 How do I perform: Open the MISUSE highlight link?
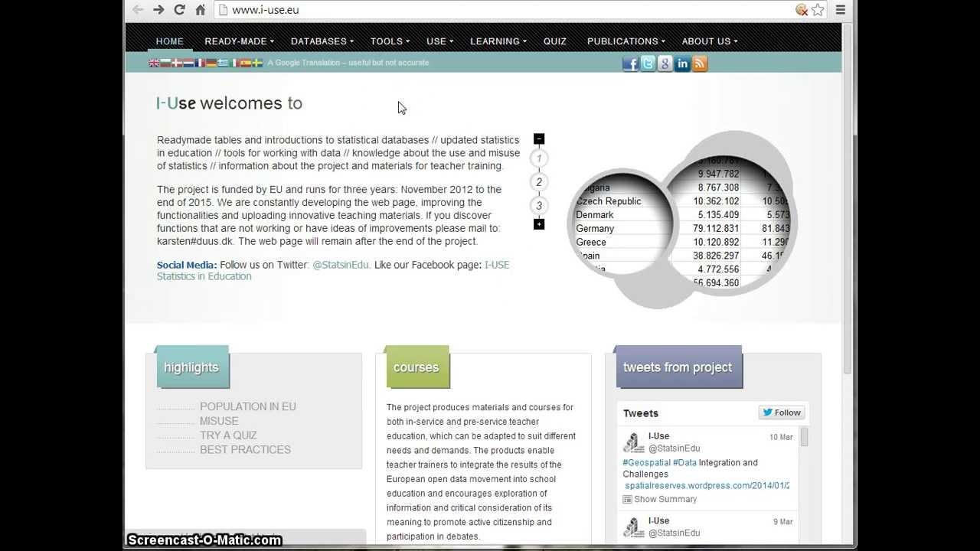[219, 421]
